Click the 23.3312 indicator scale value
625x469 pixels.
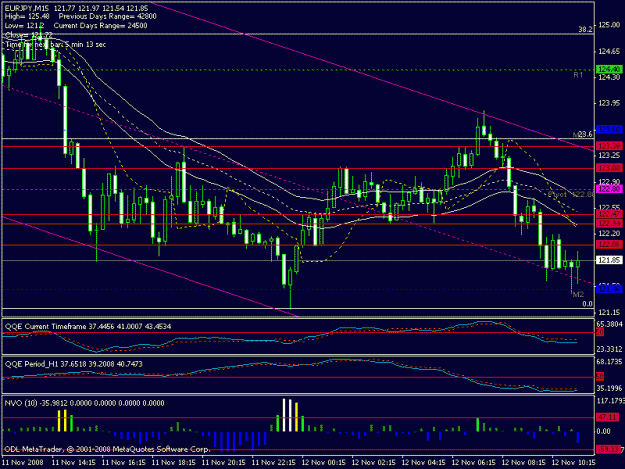(609, 349)
